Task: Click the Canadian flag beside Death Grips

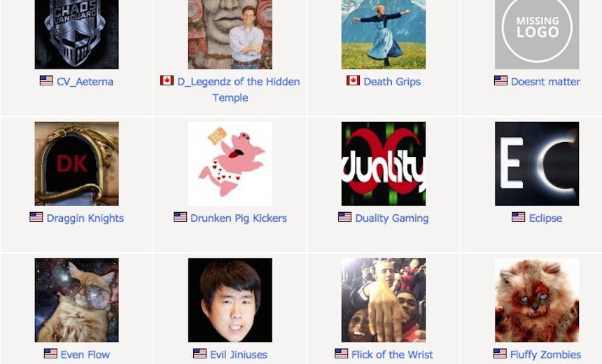Action: tap(353, 80)
